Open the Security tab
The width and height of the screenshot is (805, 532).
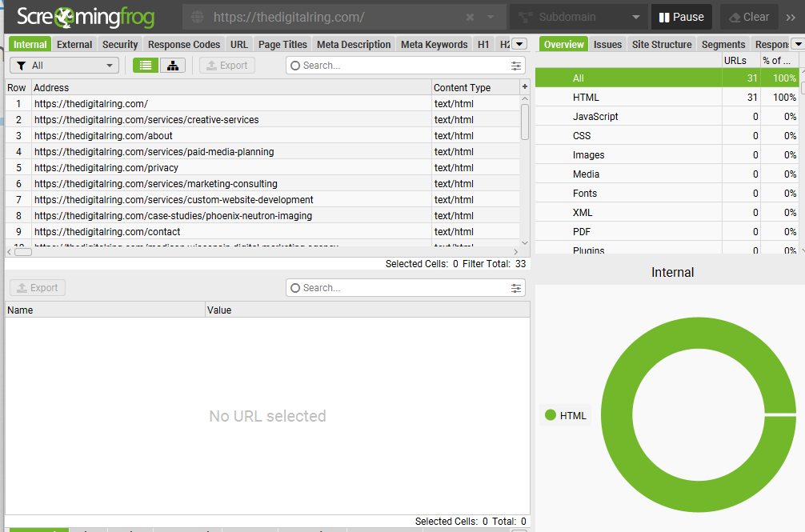point(120,45)
